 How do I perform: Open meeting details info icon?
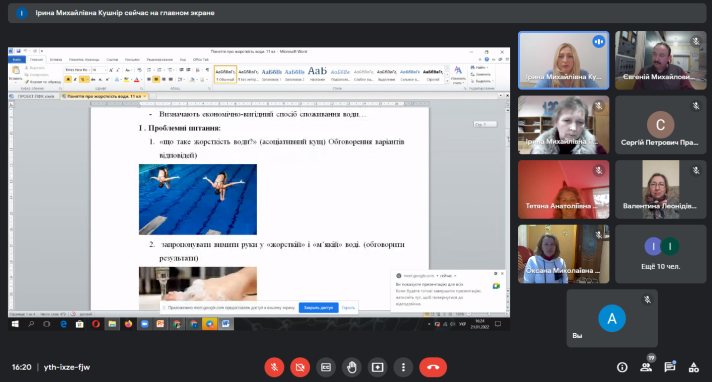[x=622, y=367]
